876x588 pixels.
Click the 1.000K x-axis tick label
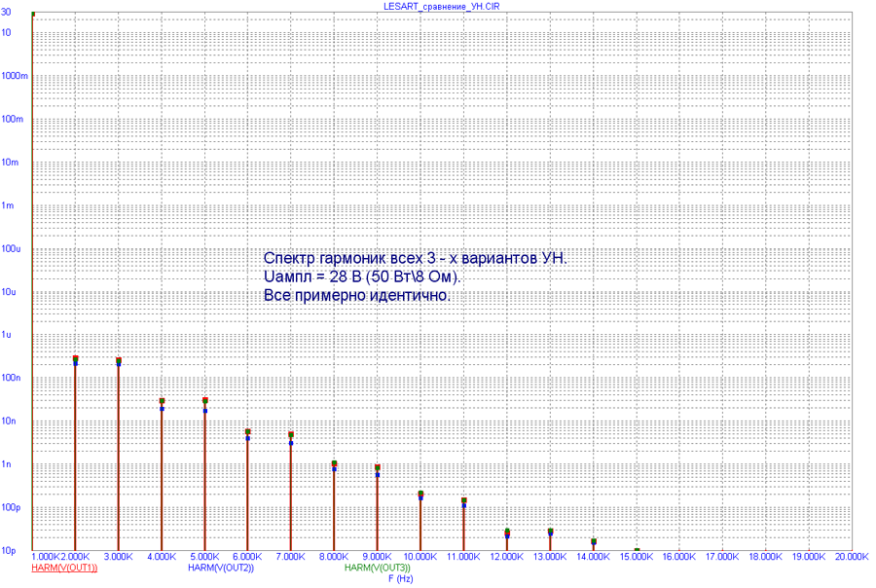coord(45,557)
